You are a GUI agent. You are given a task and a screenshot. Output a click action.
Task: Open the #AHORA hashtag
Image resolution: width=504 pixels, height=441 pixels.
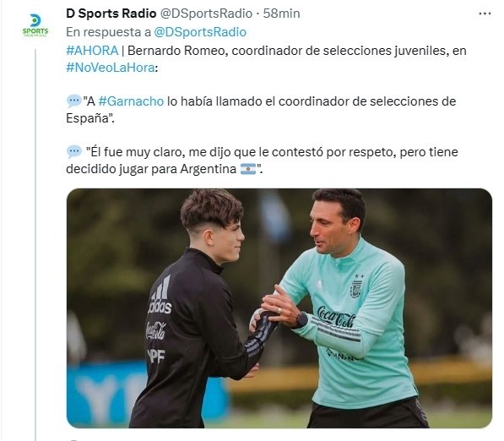(92, 51)
